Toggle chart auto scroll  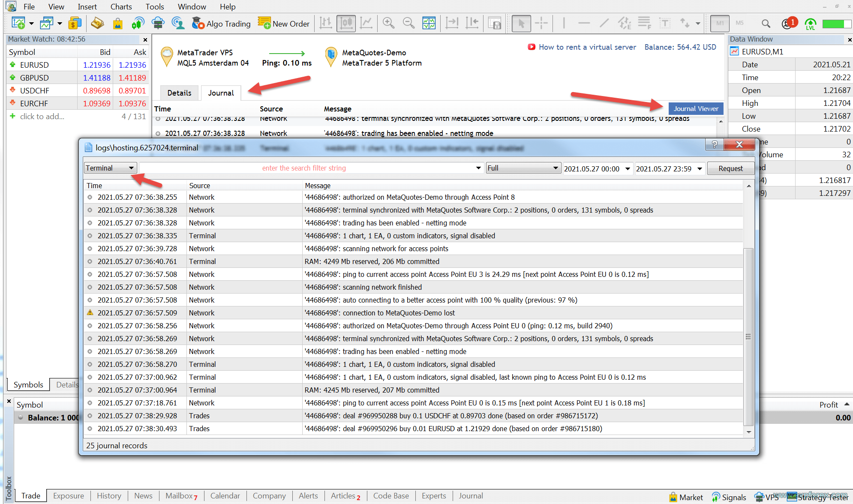(452, 23)
